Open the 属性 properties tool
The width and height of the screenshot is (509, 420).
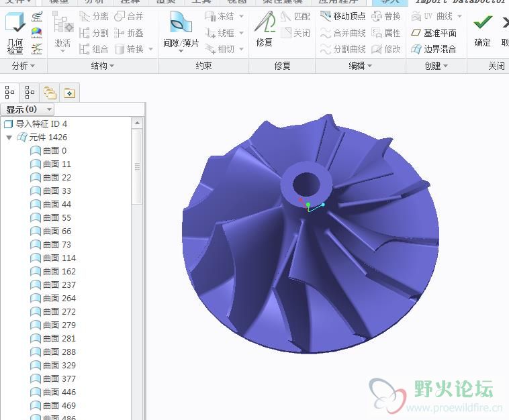click(386, 33)
